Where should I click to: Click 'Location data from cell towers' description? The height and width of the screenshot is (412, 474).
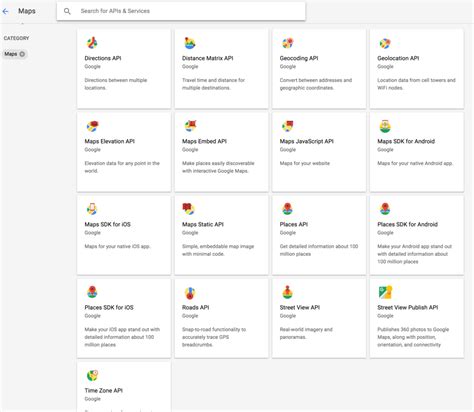[416, 84]
